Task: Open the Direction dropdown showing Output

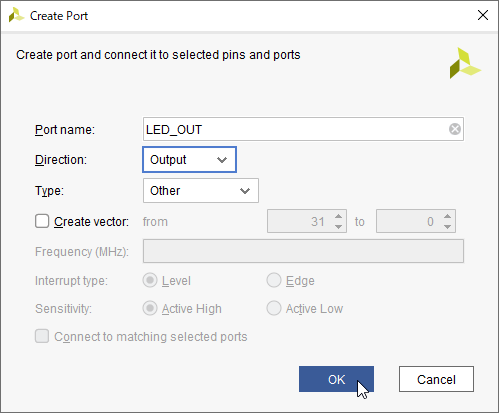Action: click(189, 160)
